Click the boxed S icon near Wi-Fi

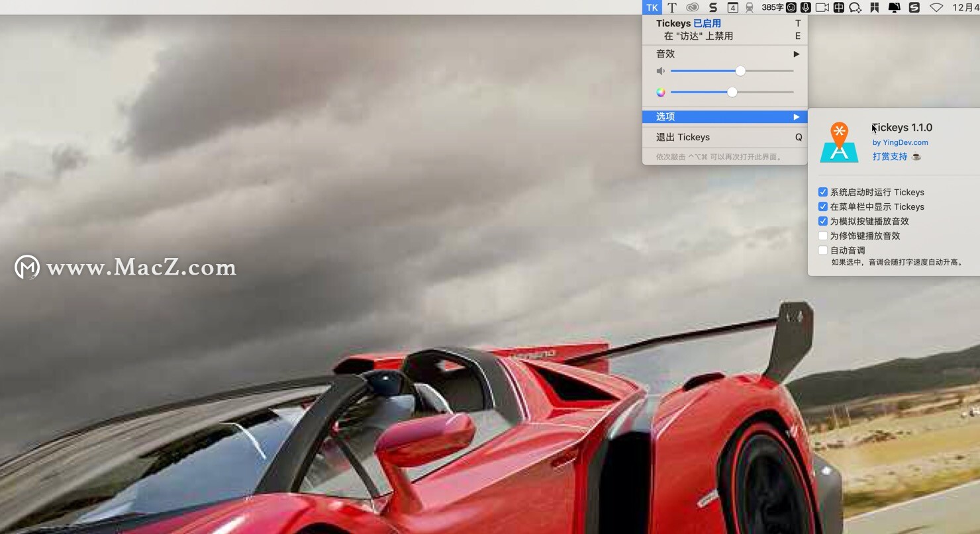914,7
